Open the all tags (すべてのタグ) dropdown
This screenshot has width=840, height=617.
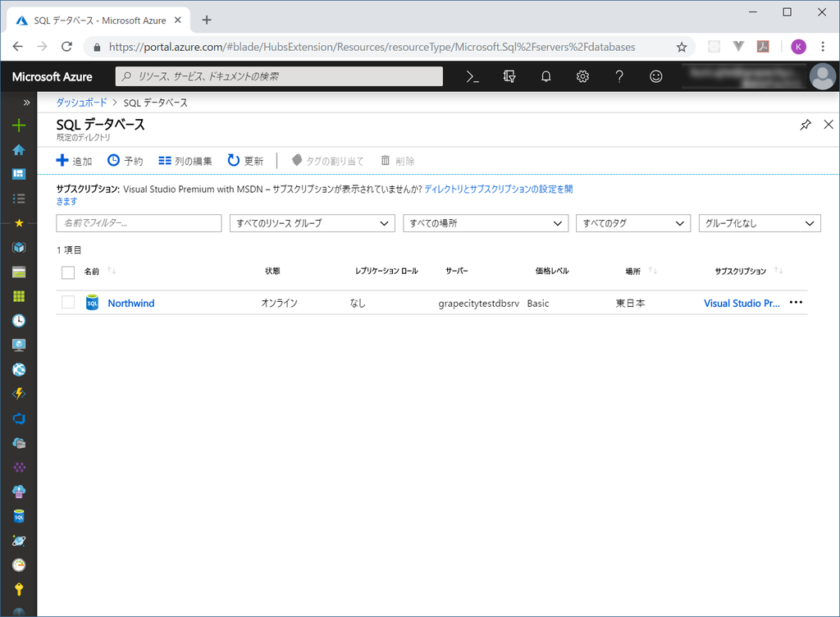click(633, 223)
